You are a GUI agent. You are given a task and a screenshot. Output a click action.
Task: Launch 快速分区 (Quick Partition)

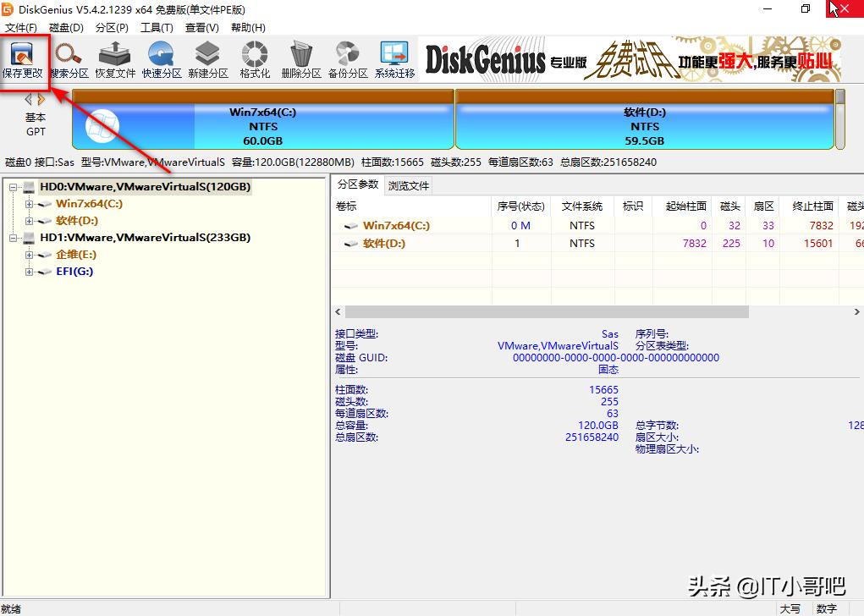pyautogui.click(x=161, y=58)
